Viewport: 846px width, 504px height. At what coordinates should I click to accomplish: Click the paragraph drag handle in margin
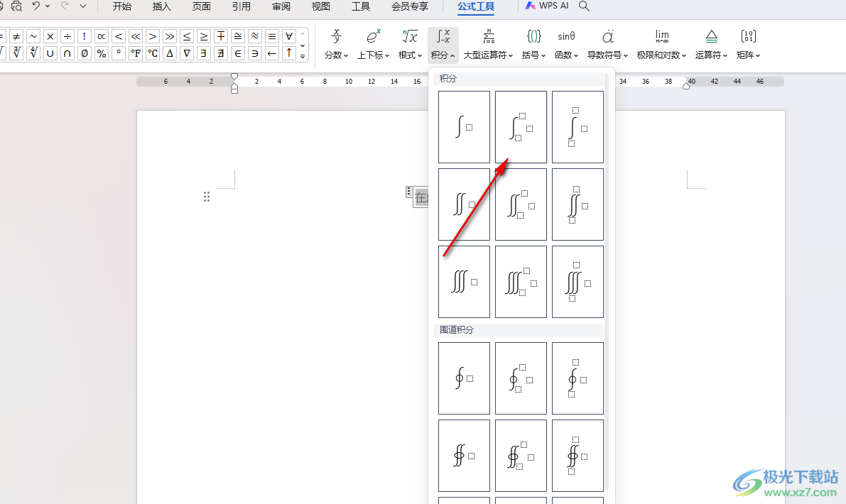tap(207, 197)
